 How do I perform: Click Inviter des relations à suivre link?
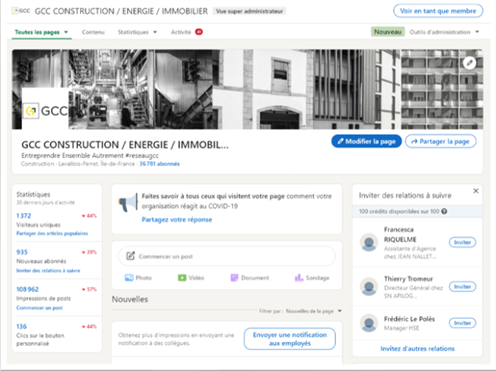pyautogui.click(x=48, y=271)
